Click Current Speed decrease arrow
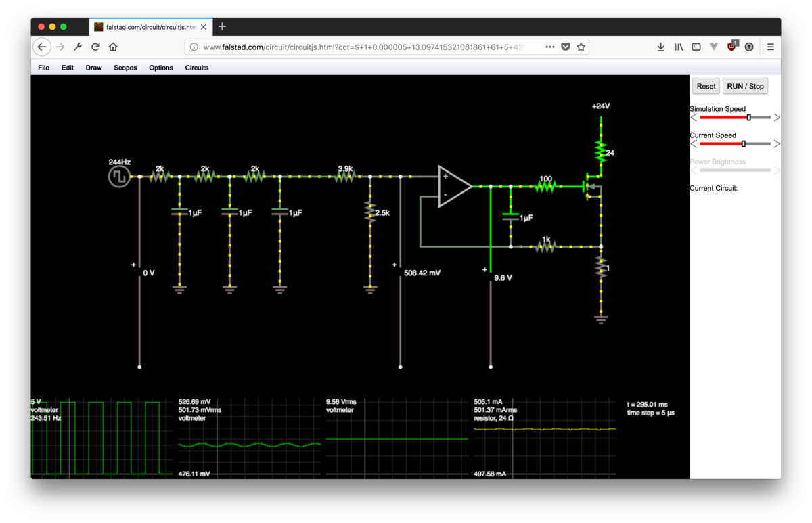812x523 pixels. 694,143
